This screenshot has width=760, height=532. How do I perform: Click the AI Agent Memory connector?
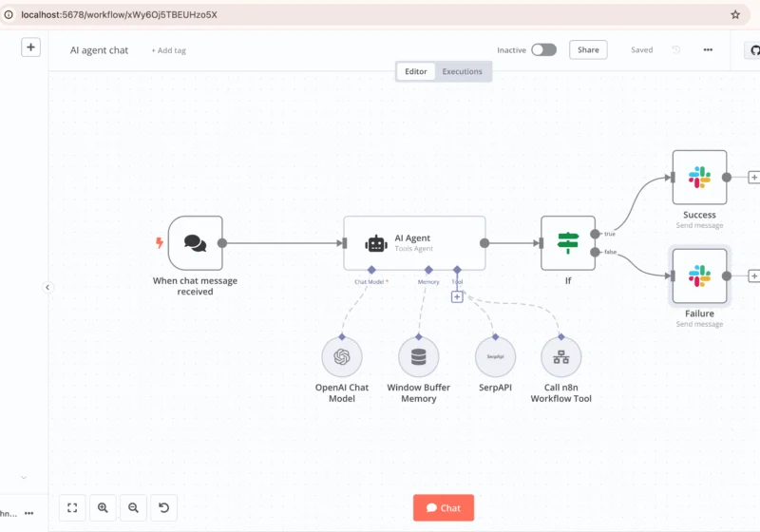(x=428, y=270)
